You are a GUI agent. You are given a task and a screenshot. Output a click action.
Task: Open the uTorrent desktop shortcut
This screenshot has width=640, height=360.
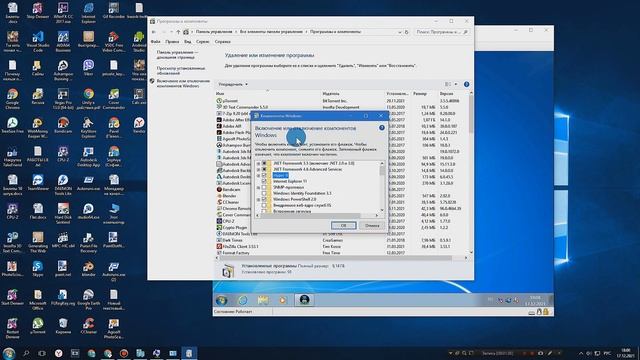[38, 327]
